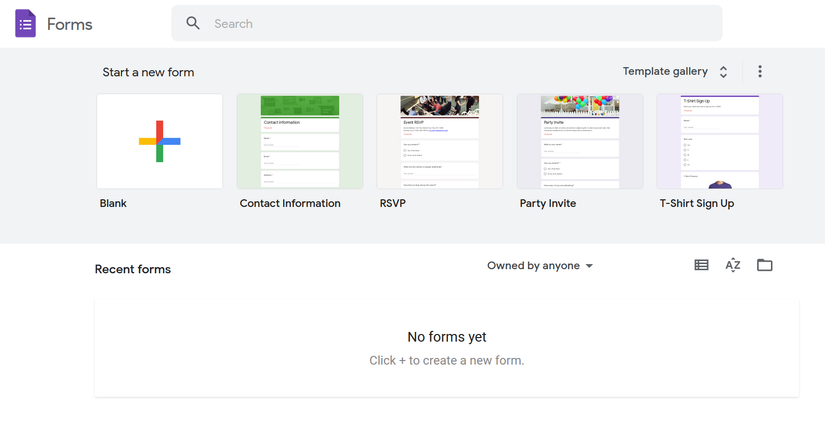Click the T-Shirt Sign Up label text

[x=697, y=203]
